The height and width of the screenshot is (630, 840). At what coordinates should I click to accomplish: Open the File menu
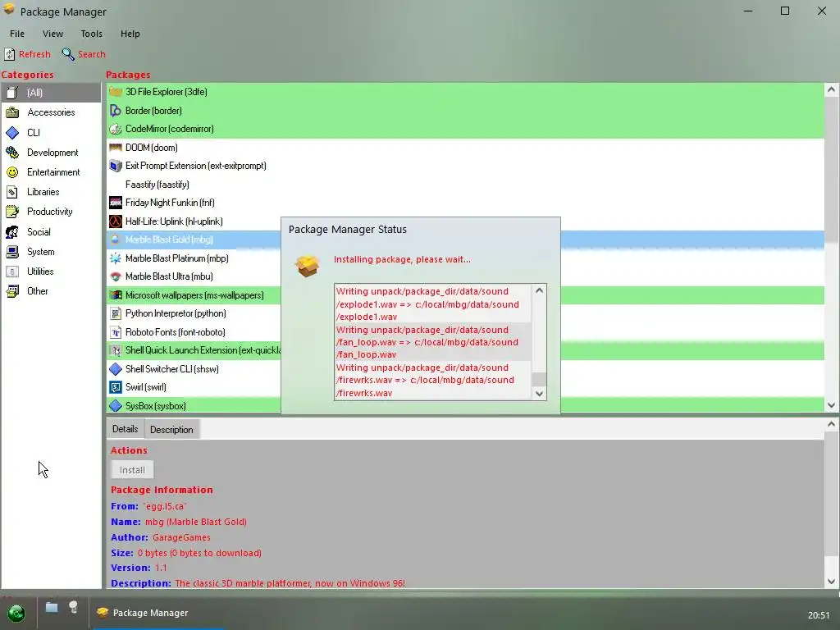pyautogui.click(x=17, y=34)
